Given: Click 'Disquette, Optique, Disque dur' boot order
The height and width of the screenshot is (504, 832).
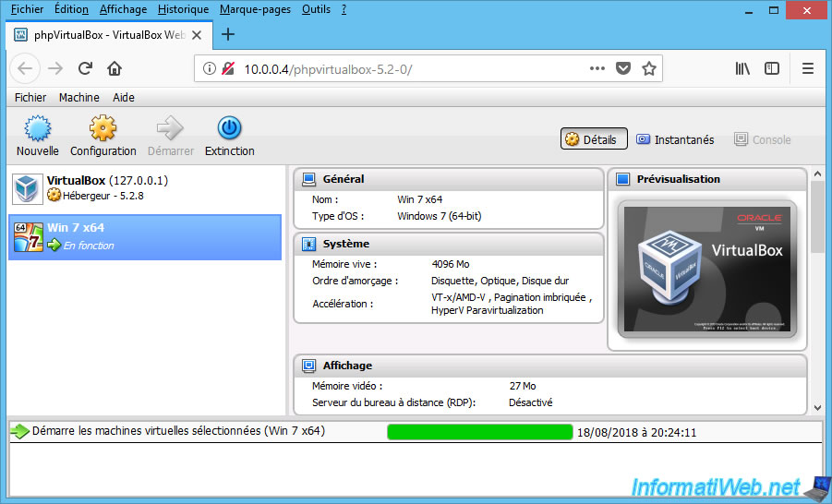Looking at the screenshot, I should pos(500,281).
